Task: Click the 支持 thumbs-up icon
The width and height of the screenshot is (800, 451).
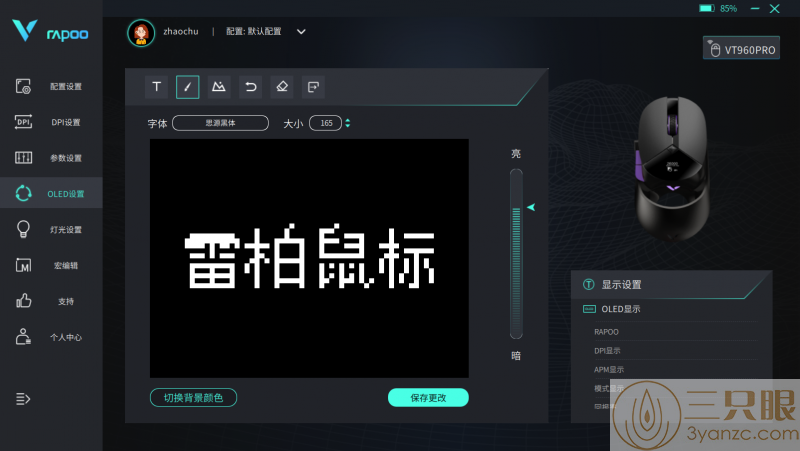Action: [x=23, y=301]
